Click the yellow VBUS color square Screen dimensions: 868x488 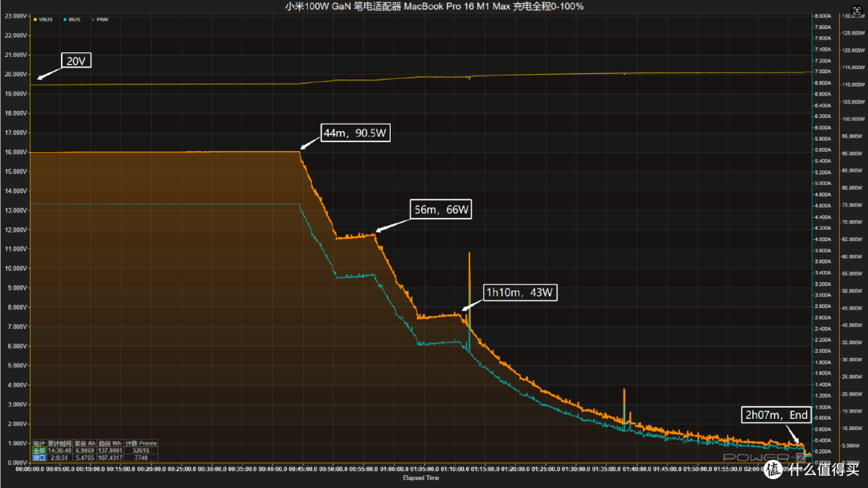(35, 19)
